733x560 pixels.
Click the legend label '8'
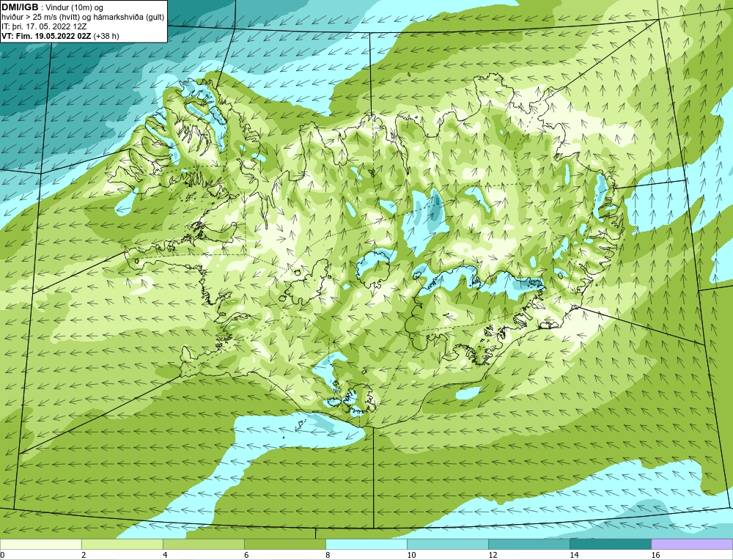pyautogui.click(x=328, y=555)
